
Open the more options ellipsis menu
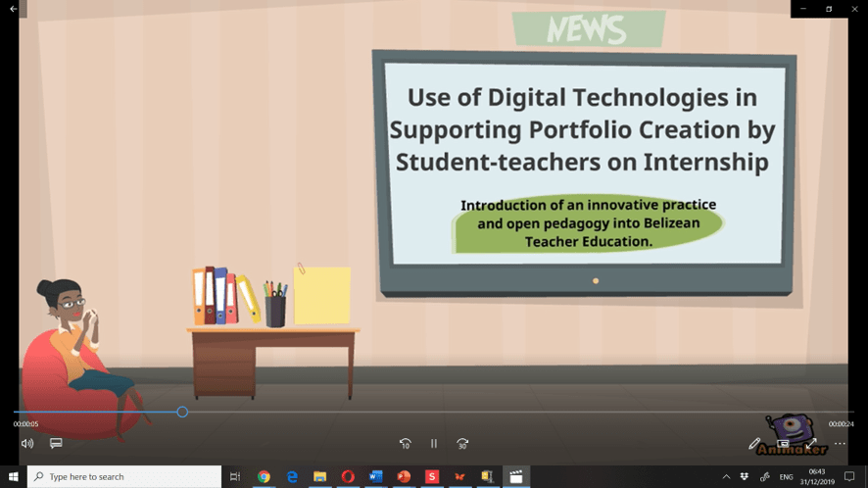click(x=840, y=444)
